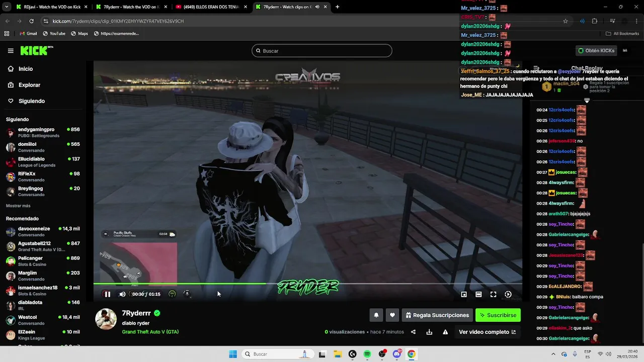Image resolution: width=644 pixels, height=362 pixels.
Task: Click Grand Theft Auto V (GTA) category link
Action: pyautogui.click(x=150, y=332)
